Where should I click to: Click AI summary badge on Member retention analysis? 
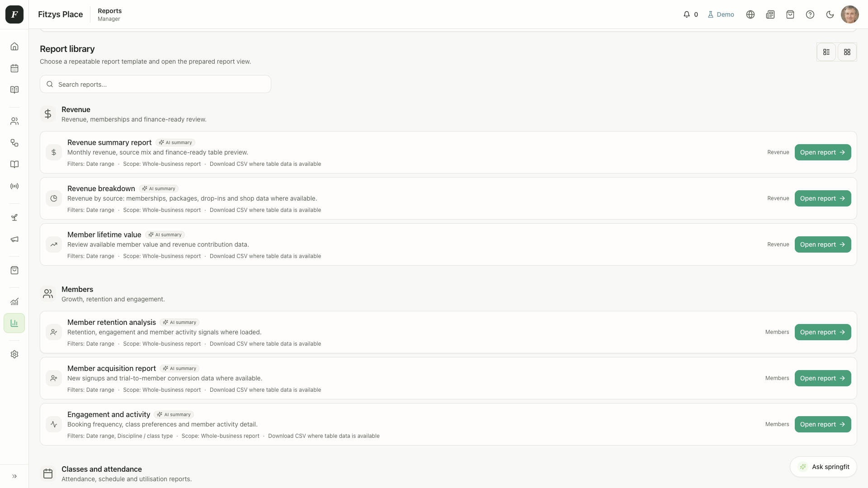click(179, 323)
